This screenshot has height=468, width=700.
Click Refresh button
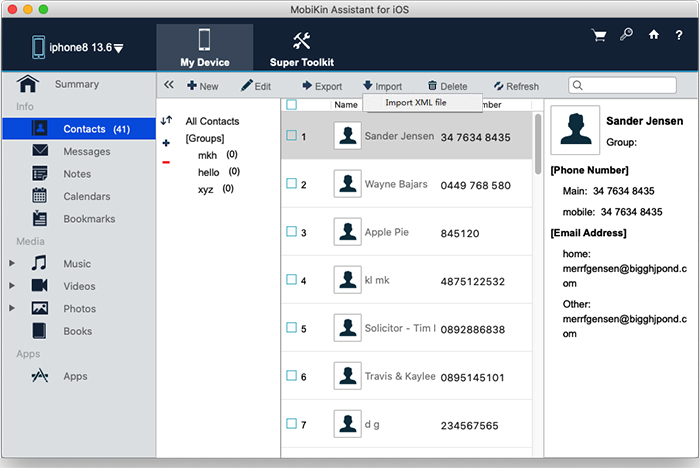click(516, 86)
